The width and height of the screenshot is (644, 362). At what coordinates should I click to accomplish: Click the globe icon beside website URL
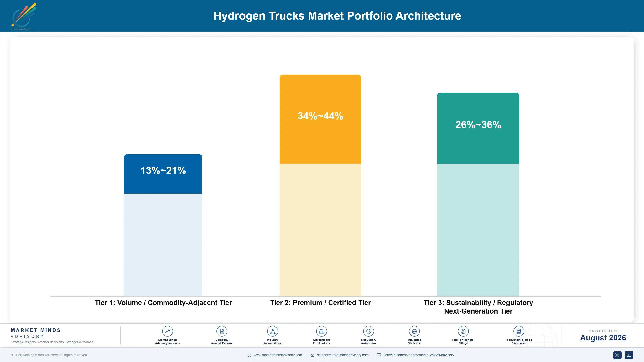[249, 355]
